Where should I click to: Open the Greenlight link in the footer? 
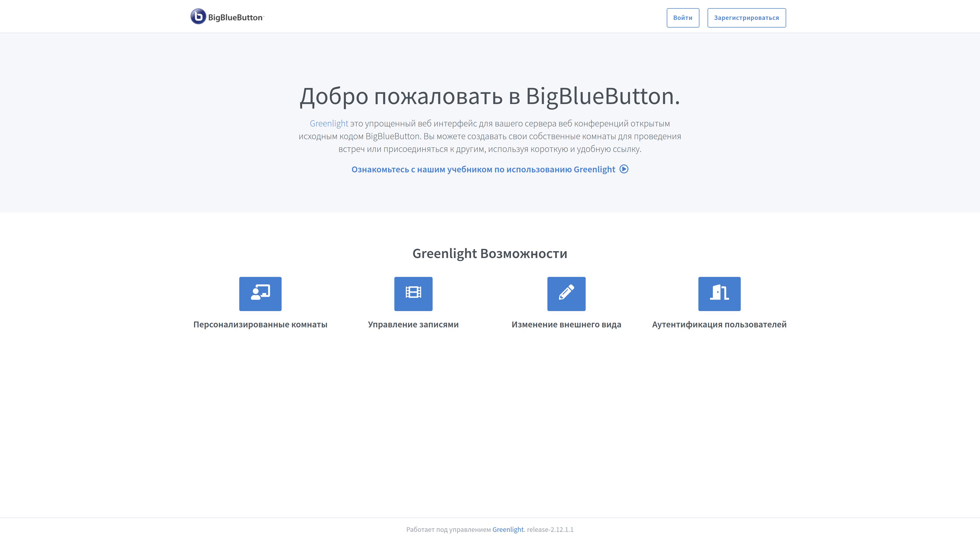click(508, 529)
